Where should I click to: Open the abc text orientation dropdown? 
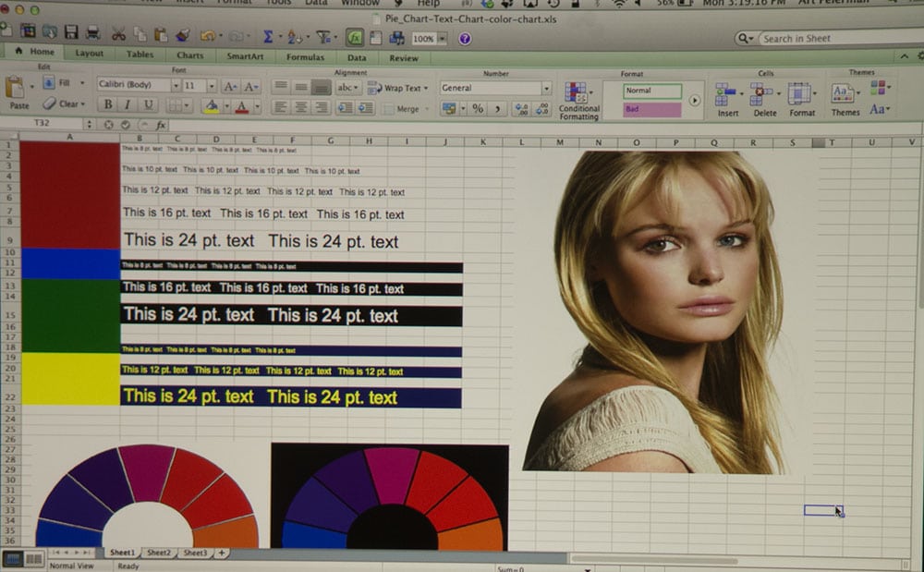347,87
